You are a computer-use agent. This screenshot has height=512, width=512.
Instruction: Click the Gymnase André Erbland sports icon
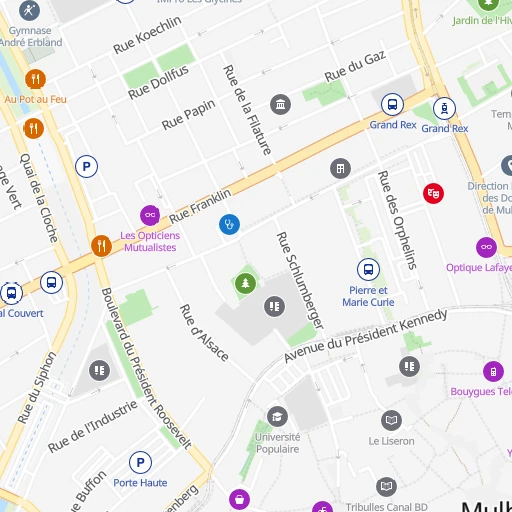coord(29,11)
